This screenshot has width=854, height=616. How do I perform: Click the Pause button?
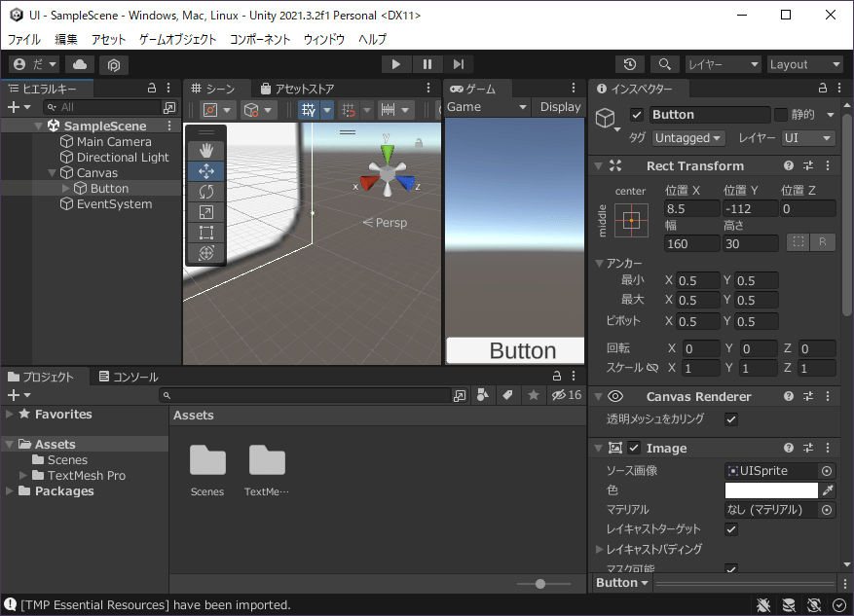click(x=427, y=64)
